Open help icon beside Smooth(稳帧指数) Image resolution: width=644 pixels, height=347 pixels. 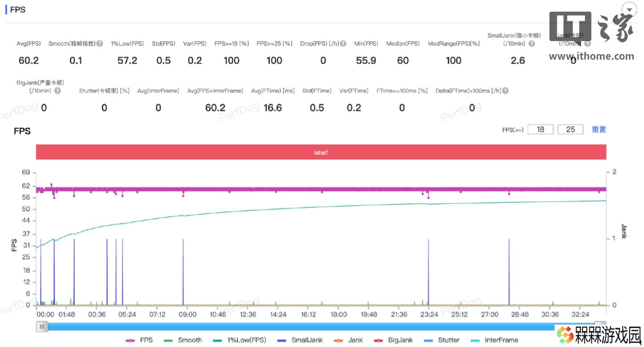coord(100,44)
